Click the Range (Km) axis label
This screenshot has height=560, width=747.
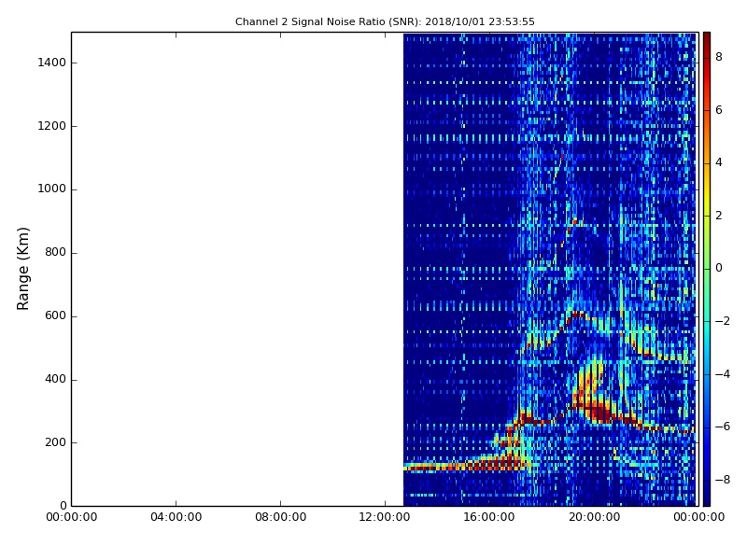[x=22, y=269]
